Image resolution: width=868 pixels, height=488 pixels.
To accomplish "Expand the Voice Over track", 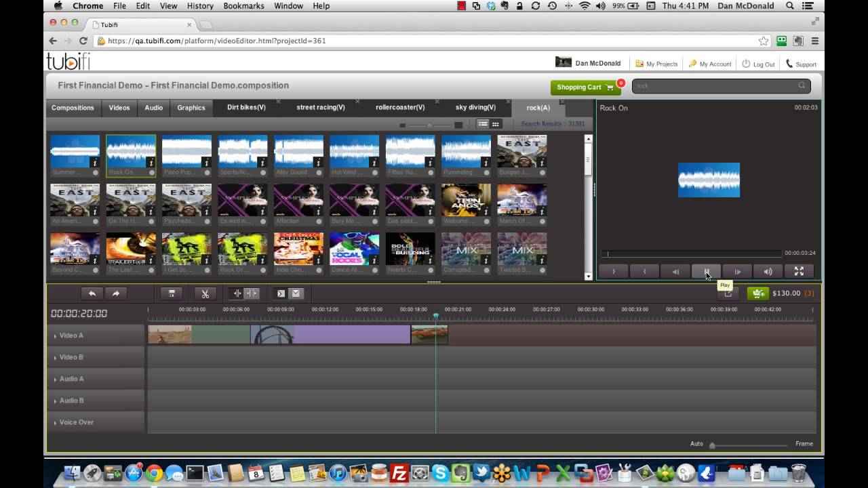I will click(x=55, y=423).
